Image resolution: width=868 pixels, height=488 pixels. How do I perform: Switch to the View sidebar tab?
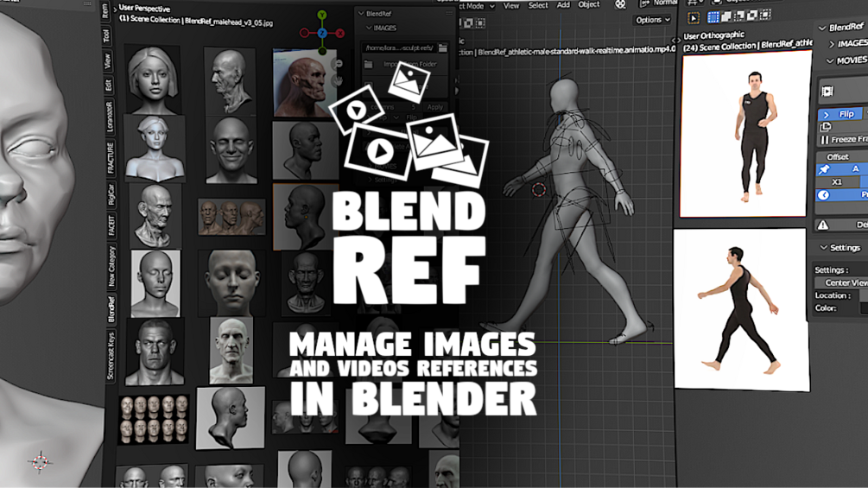coord(107,60)
